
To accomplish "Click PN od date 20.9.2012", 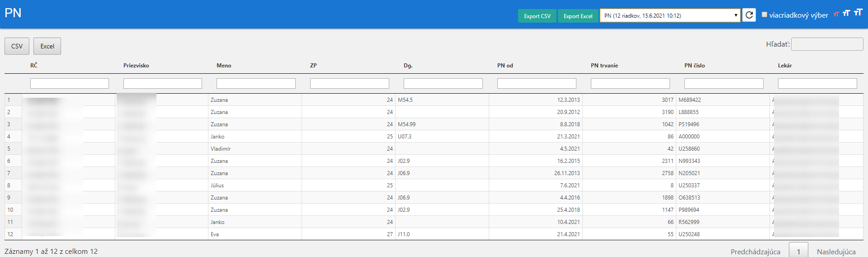I will click(x=568, y=112).
